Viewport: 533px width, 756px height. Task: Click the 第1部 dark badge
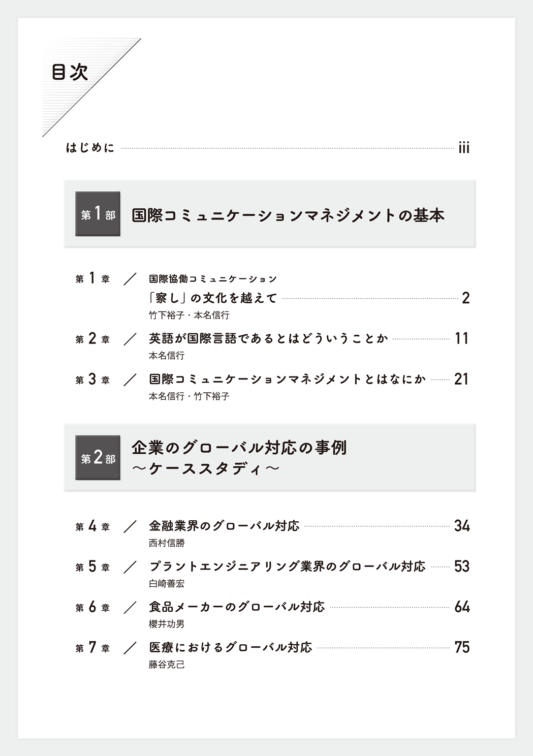(x=98, y=214)
